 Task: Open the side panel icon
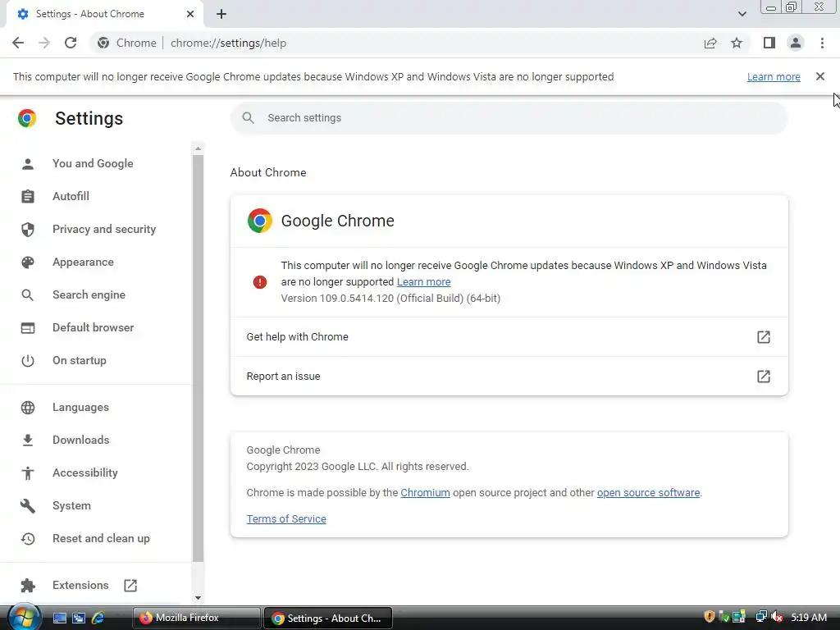coord(769,43)
